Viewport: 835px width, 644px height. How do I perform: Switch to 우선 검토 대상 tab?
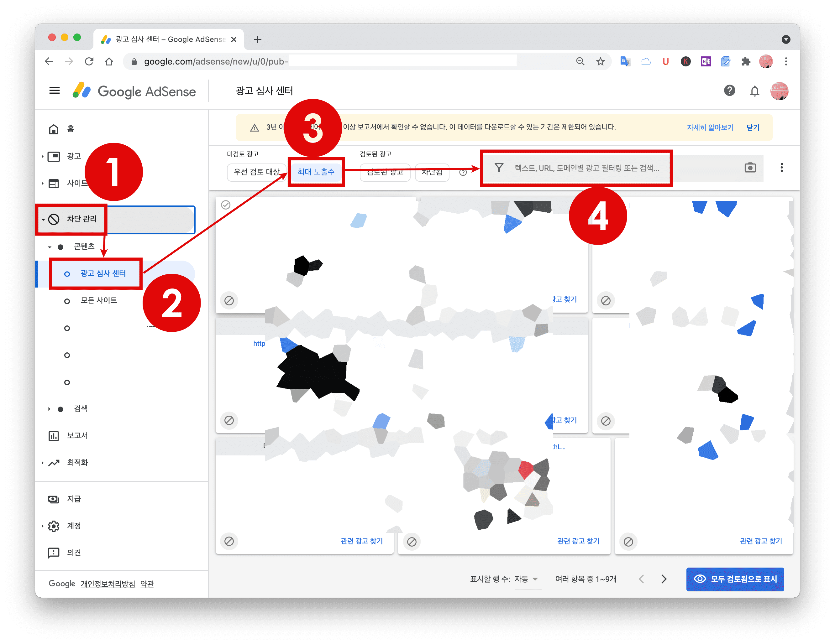[x=256, y=172]
